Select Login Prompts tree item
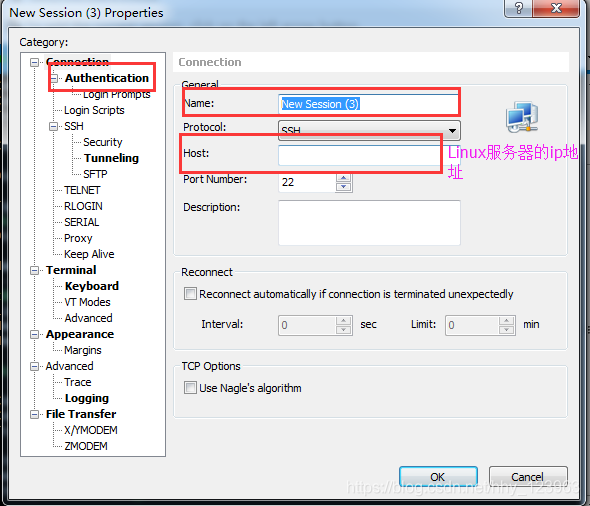The height and width of the screenshot is (506, 590). pos(117,94)
